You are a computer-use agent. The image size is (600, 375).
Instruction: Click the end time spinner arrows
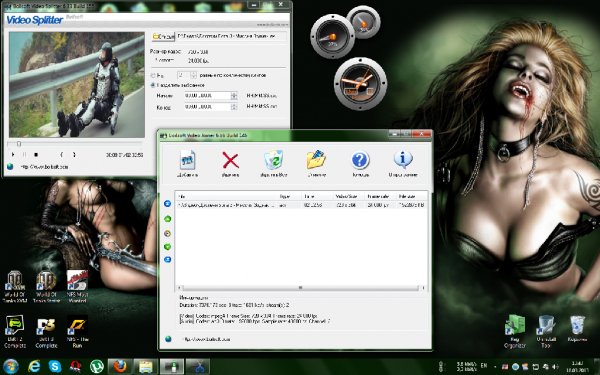coord(234,107)
